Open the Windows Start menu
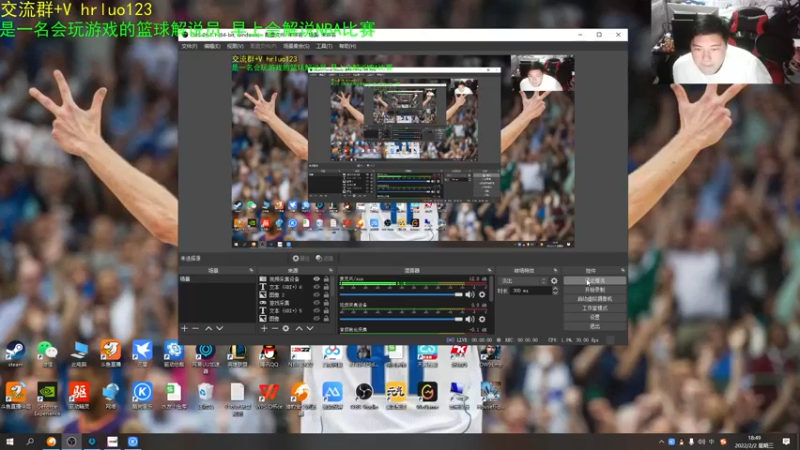Viewport: 800px width, 450px height. [x=9, y=441]
